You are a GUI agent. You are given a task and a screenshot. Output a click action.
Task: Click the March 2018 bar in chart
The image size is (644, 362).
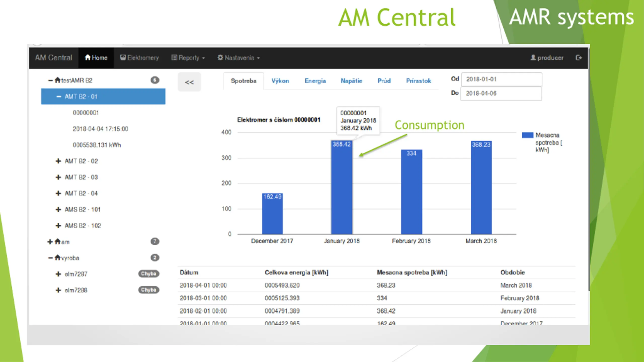click(x=481, y=188)
